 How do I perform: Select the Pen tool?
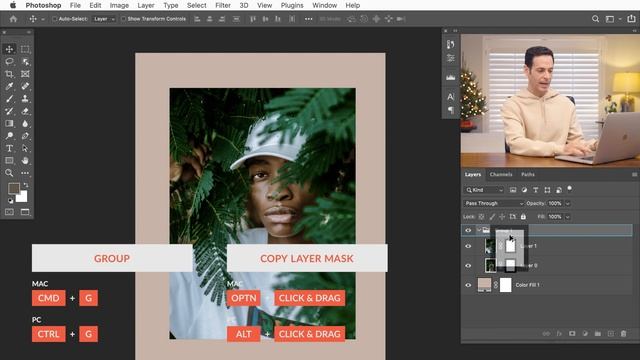(25, 136)
